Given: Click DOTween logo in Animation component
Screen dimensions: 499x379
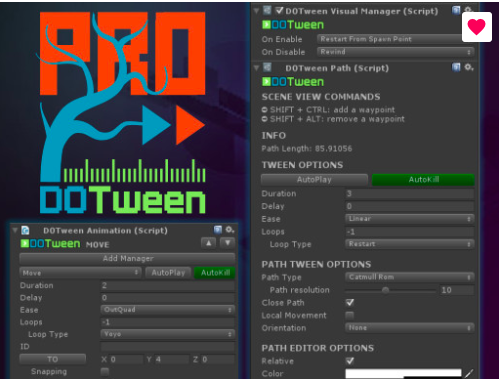Looking at the screenshot, I should pos(50,244).
